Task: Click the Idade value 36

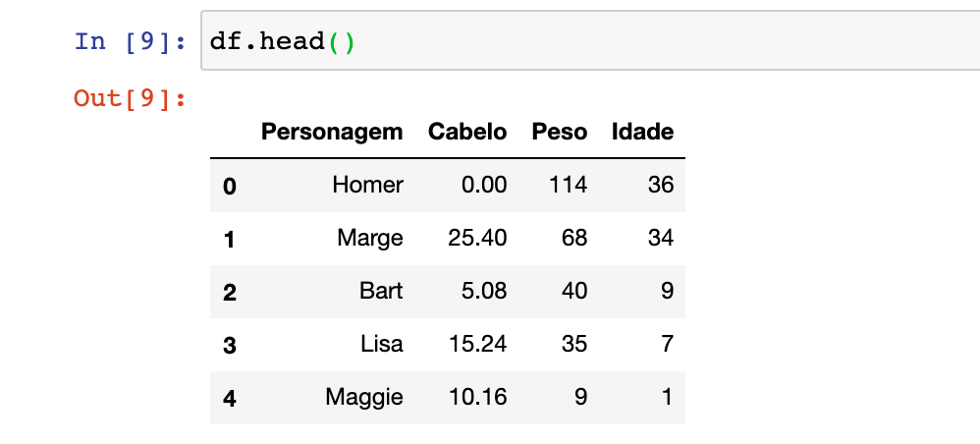Action: (660, 185)
